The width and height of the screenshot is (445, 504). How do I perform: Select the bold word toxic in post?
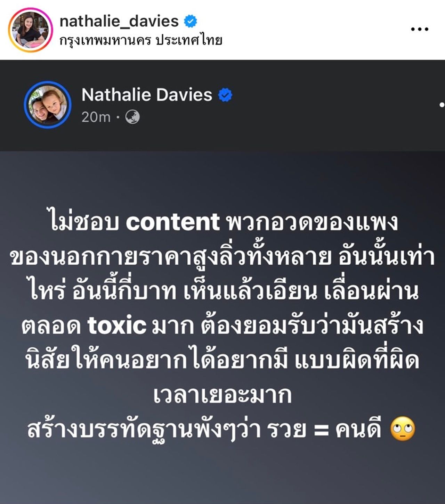(117, 326)
